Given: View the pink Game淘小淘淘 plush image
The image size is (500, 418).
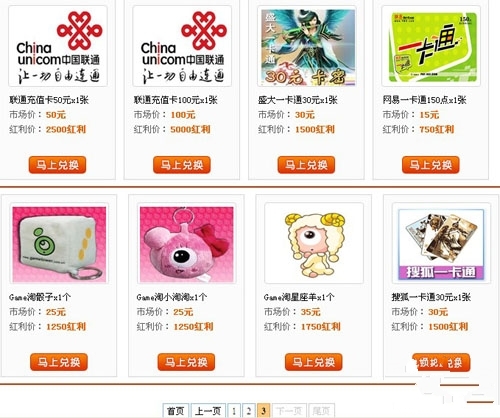Looking at the screenshot, I should (187, 244).
